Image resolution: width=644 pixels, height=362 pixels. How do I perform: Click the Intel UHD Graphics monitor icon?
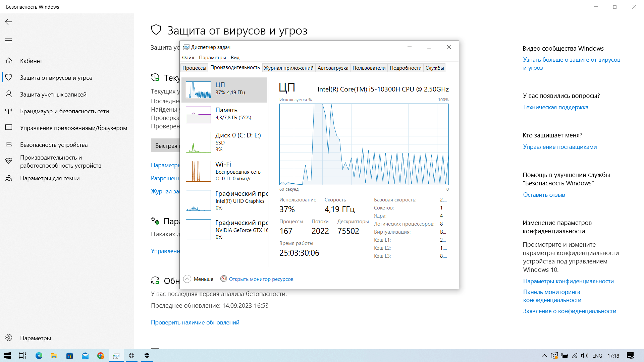click(198, 201)
